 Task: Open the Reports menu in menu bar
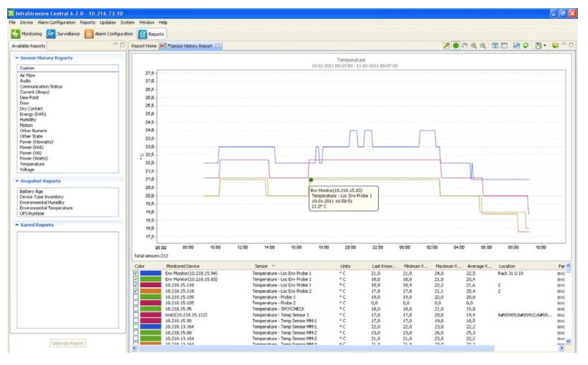pos(87,22)
